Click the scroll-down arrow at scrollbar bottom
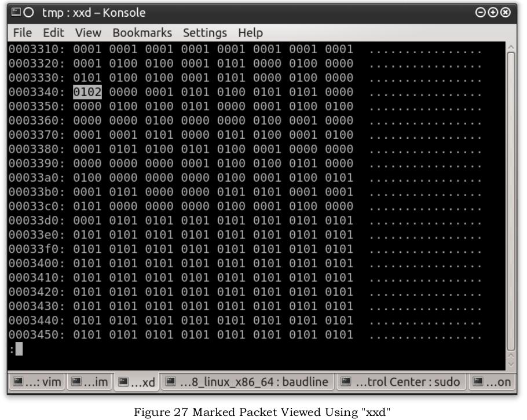 (x=511, y=364)
